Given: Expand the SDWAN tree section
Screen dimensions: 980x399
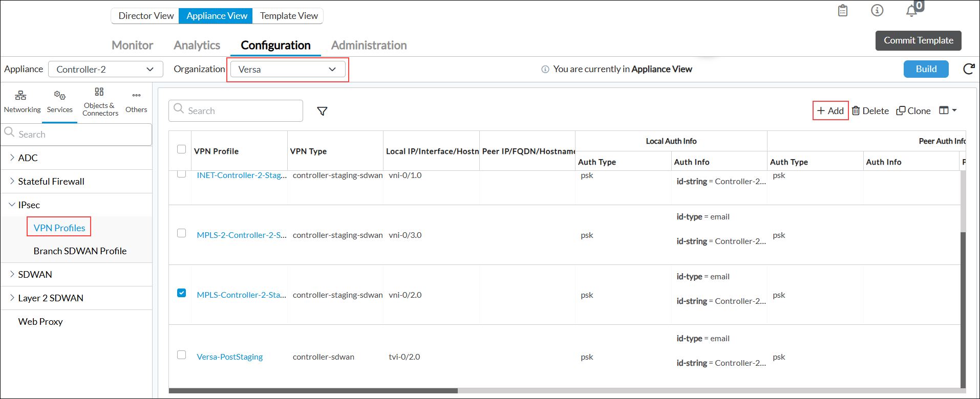Looking at the screenshot, I should (35, 275).
